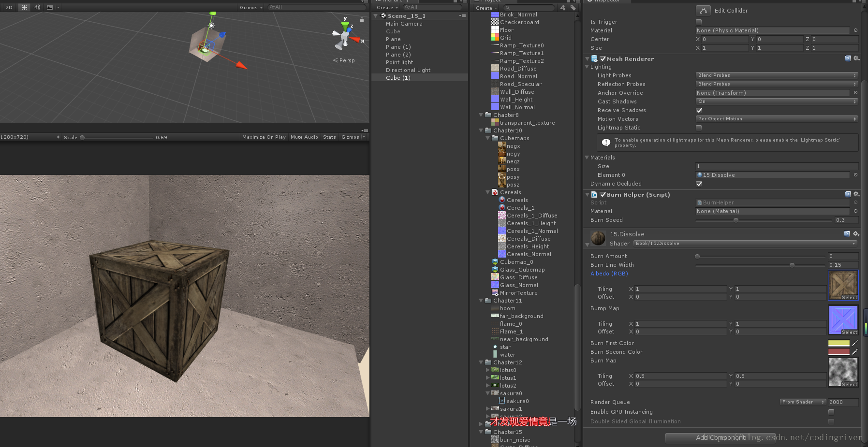This screenshot has height=447, width=868.
Task: Open the Light Probes dropdown
Action: pyautogui.click(x=777, y=75)
